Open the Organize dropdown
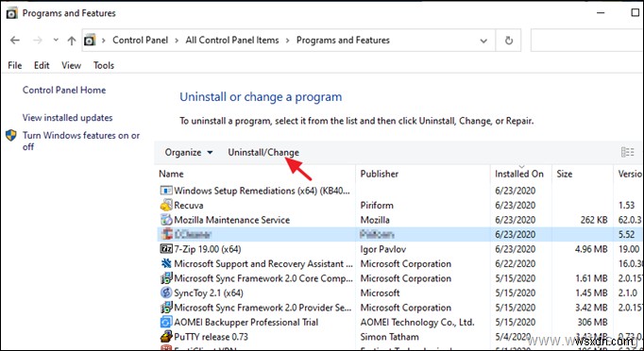Viewport: 644px width, 351px height. click(189, 152)
